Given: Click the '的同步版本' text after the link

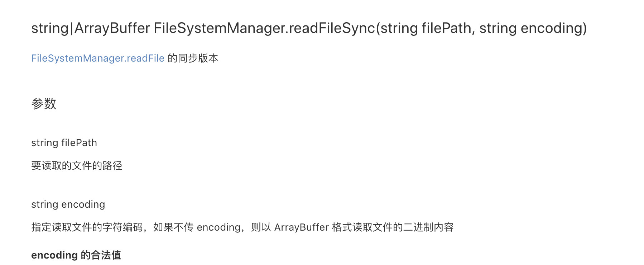Looking at the screenshot, I should coord(193,58).
